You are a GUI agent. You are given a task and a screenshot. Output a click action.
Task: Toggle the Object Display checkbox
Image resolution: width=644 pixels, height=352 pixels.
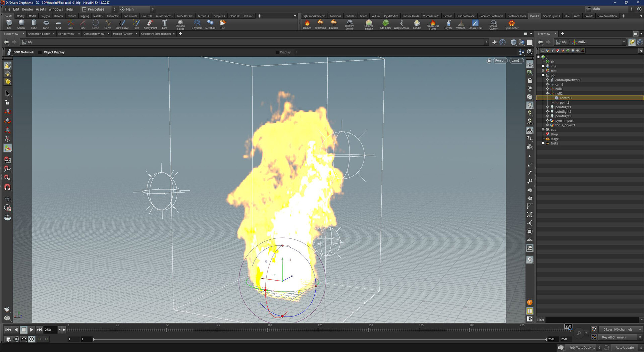(40, 52)
